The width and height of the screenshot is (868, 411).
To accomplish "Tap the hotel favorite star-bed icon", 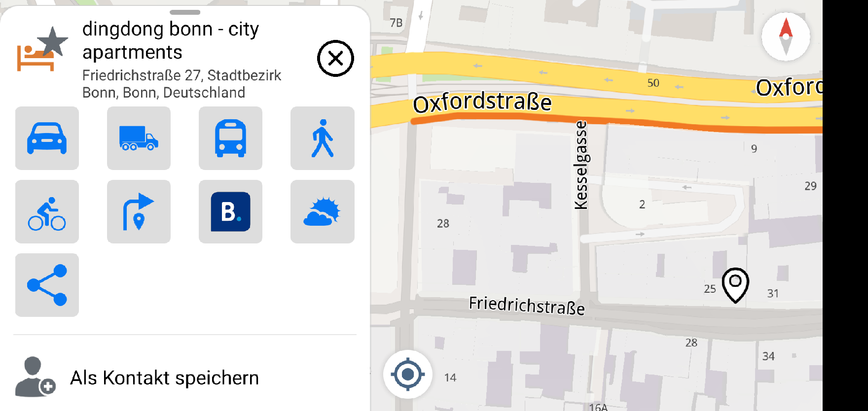I will (42, 49).
